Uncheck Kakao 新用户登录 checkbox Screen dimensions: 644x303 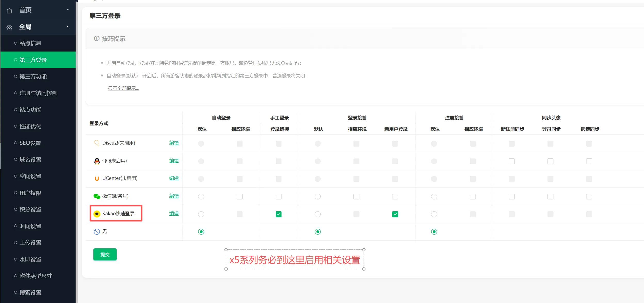tap(395, 214)
